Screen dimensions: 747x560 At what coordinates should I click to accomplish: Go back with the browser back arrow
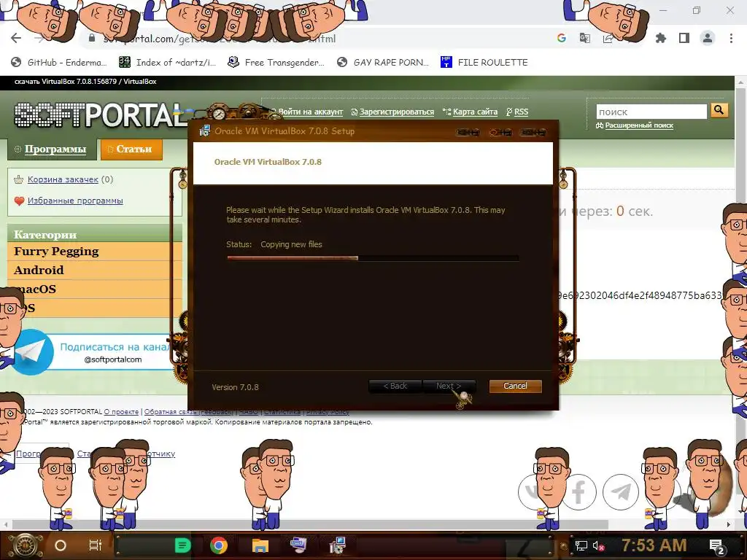[16, 39]
